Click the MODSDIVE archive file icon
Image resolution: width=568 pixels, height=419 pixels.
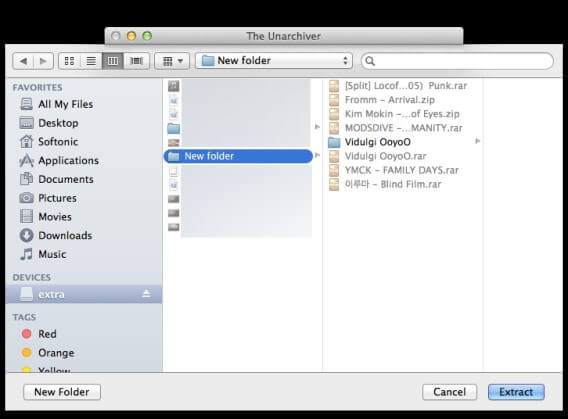point(334,128)
